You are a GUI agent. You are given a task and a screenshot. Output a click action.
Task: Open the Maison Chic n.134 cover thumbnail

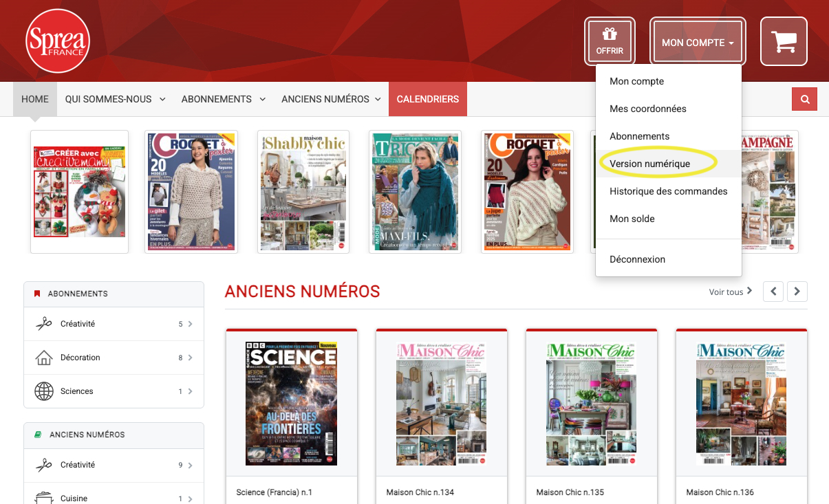441,403
